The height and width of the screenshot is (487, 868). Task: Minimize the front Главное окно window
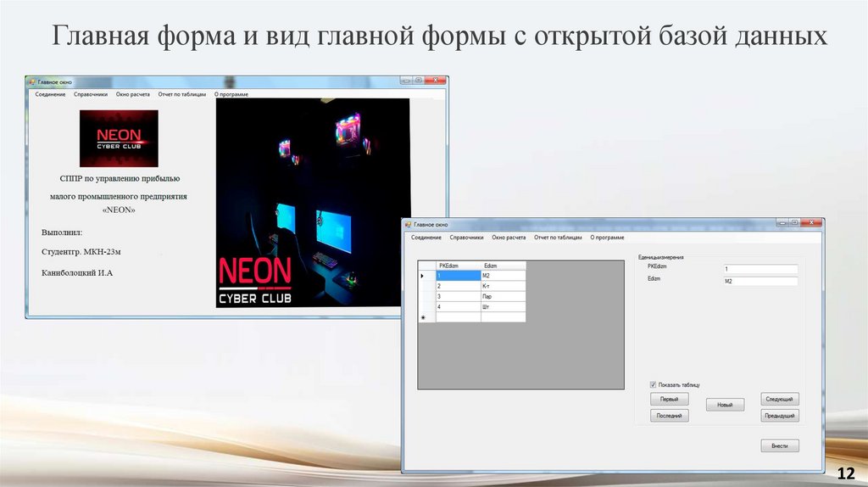tap(782, 223)
